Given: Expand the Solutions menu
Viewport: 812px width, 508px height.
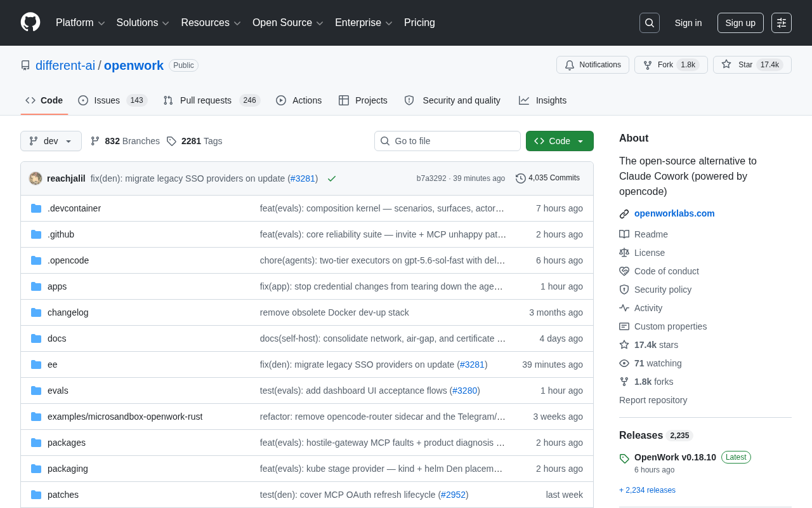Looking at the screenshot, I should pos(143,23).
